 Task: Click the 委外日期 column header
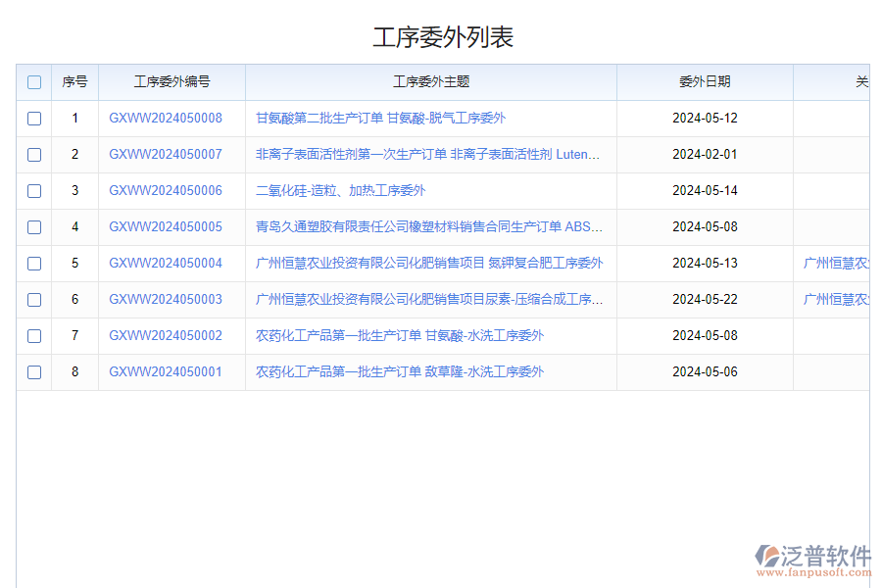[705, 82]
